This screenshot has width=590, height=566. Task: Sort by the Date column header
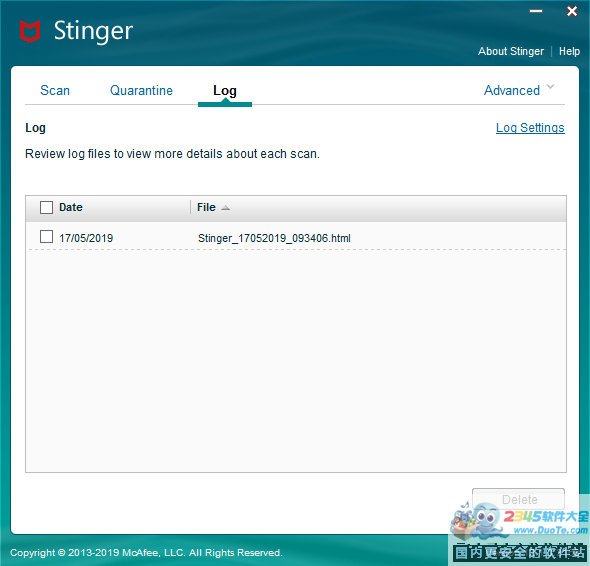(x=71, y=207)
